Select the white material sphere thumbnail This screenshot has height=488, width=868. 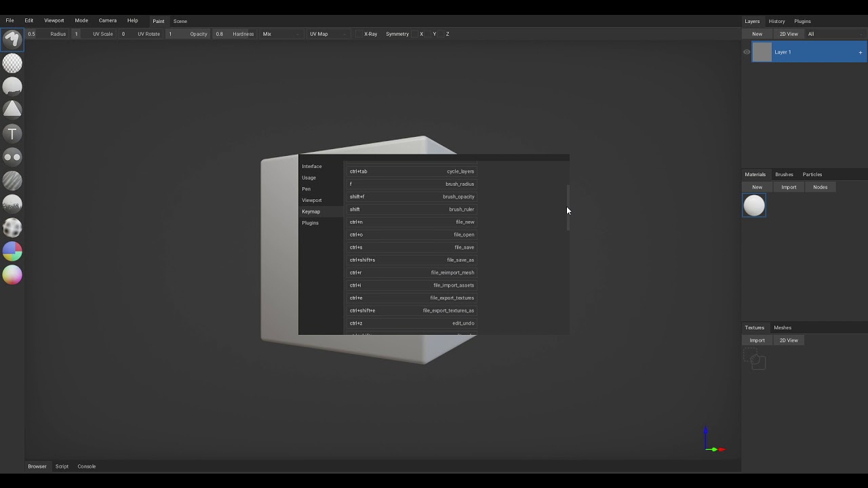[754, 206]
